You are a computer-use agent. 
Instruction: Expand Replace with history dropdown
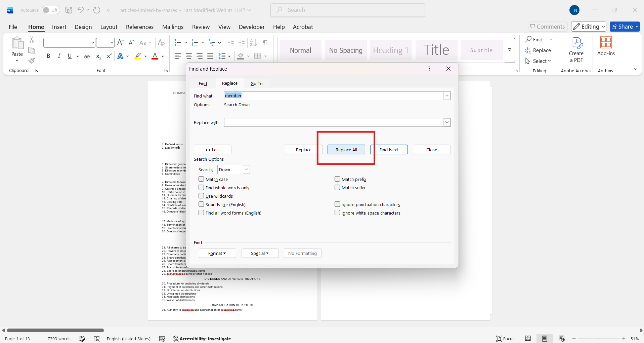[x=447, y=122]
